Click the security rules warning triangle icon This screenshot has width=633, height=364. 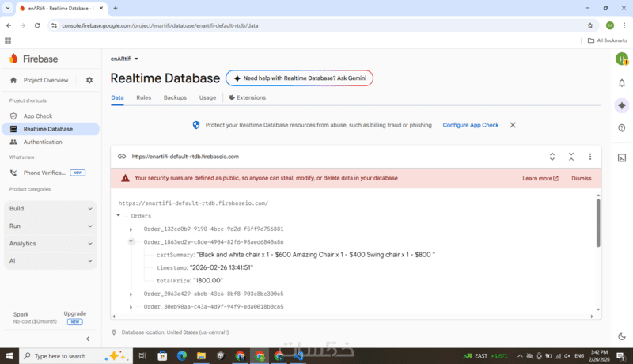coord(125,178)
